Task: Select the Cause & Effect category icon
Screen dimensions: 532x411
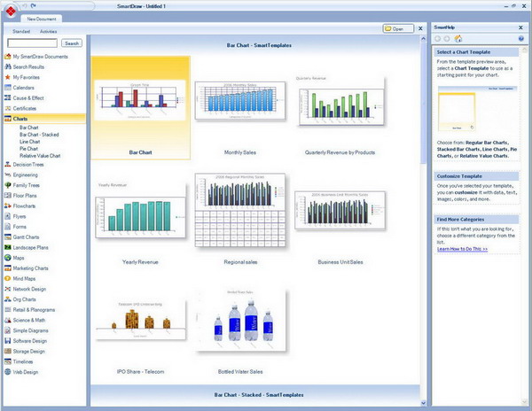Action: (7, 98)
